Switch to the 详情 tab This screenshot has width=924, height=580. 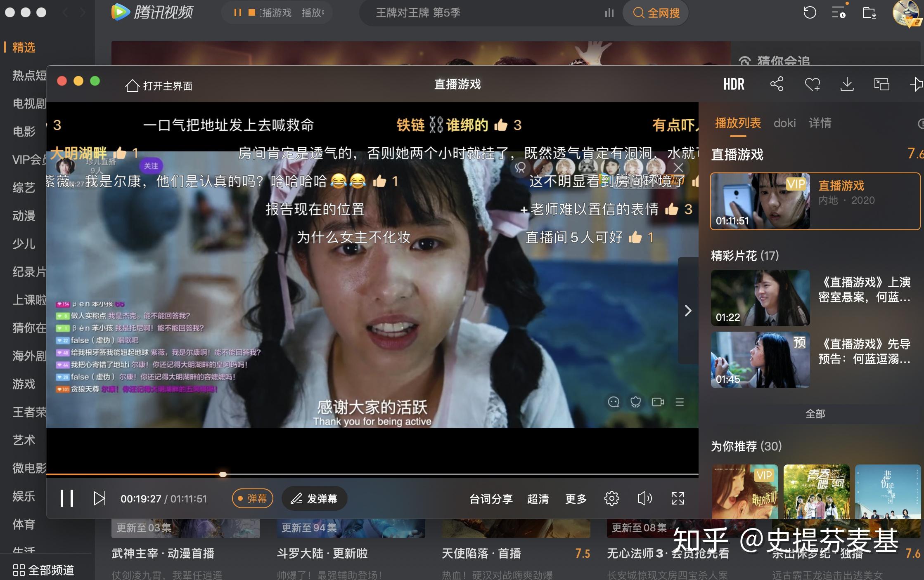click(820, 123)
